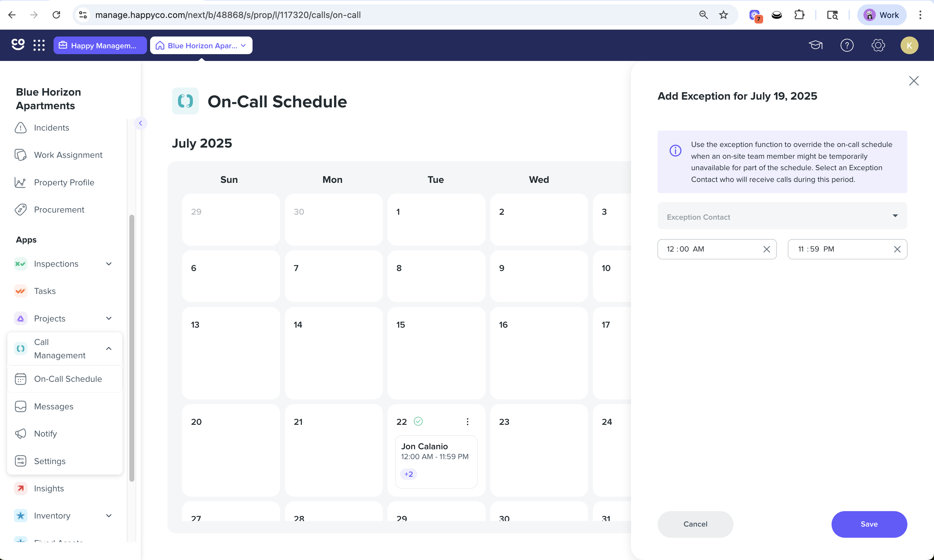The height and width of the screenshot is (560, 934).
Task: Open the Exception Contact dropdown
Action: (x=782, y=216)
